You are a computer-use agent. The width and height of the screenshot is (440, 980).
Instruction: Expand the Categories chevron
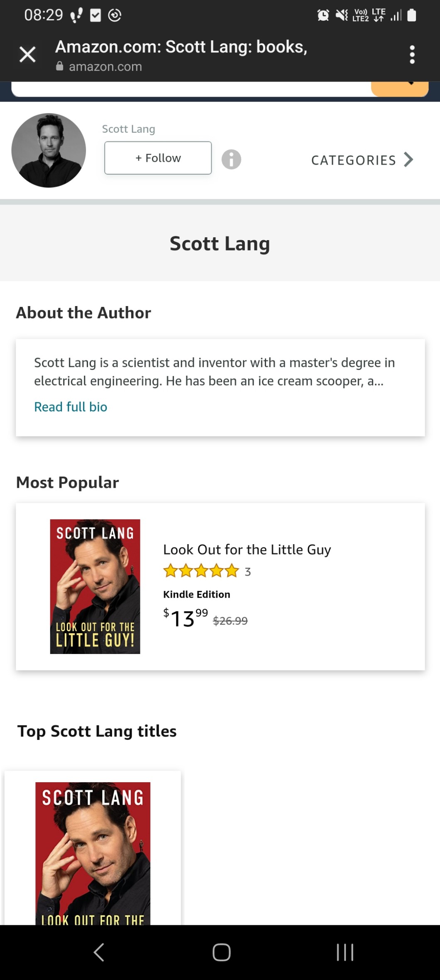tap(409, 160)
